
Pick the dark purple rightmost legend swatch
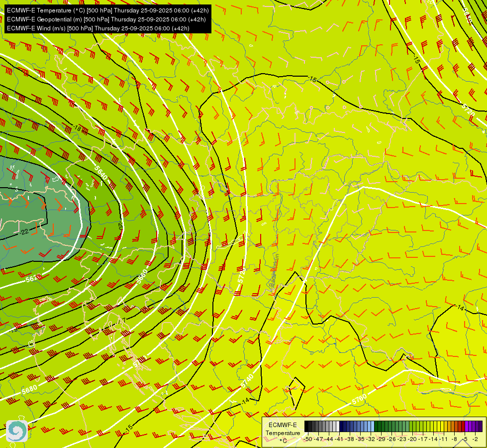pyautogui.click(x=481, y=426)
